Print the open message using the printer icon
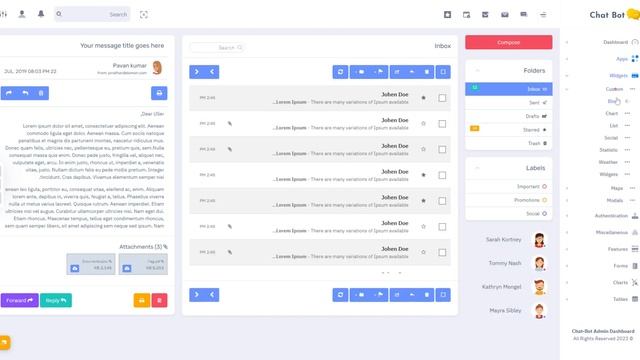This screenshot has height=360, width=640. 159,93
